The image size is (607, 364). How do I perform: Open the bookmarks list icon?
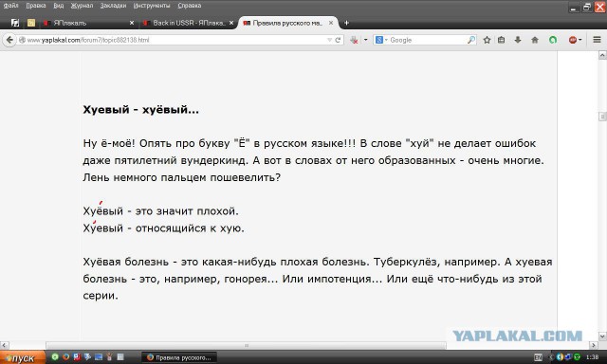[502, 40]
